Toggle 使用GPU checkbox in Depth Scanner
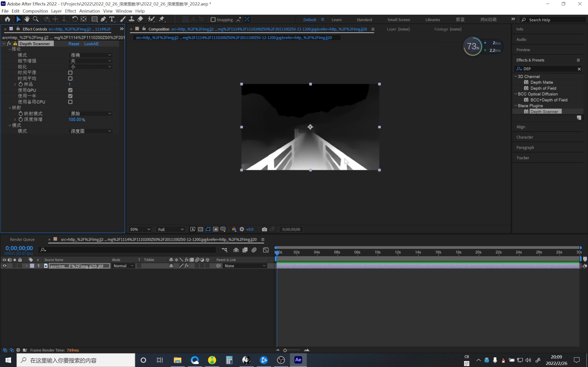The height and width of the screenshot is (367, 588). (x=70, y=90)
